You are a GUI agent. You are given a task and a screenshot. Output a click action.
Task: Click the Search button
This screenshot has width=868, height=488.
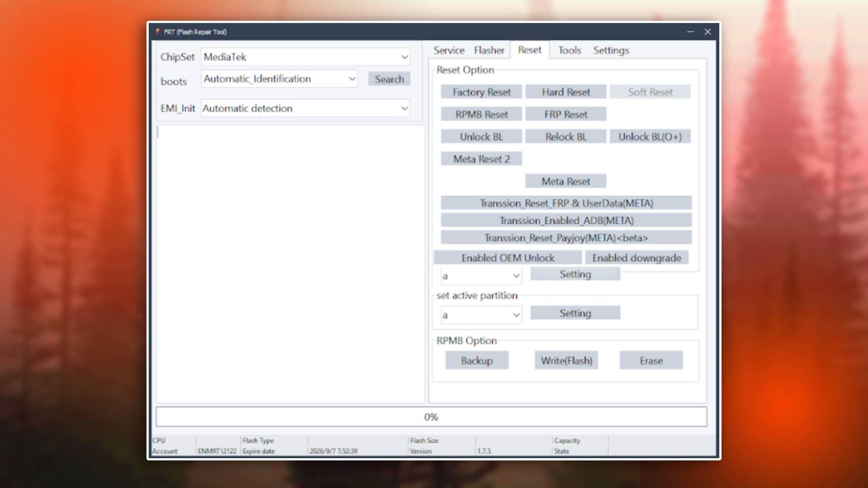pos(388,79)
